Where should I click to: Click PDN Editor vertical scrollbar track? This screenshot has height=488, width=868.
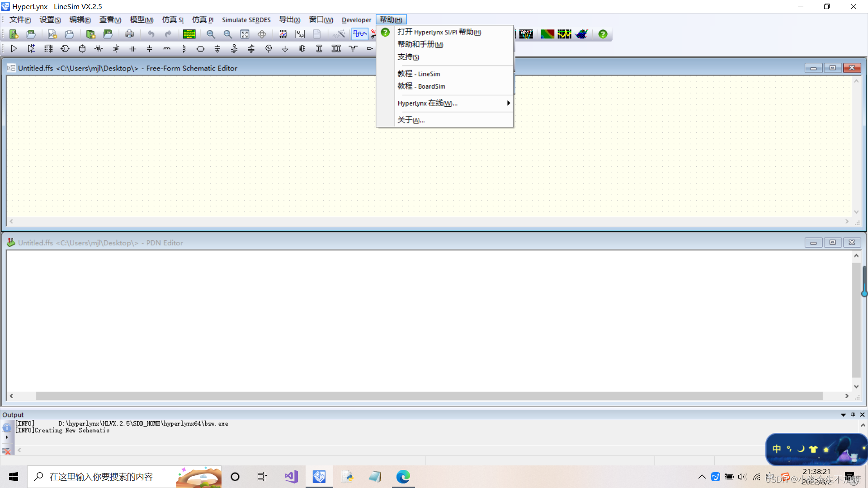point(856,321)
